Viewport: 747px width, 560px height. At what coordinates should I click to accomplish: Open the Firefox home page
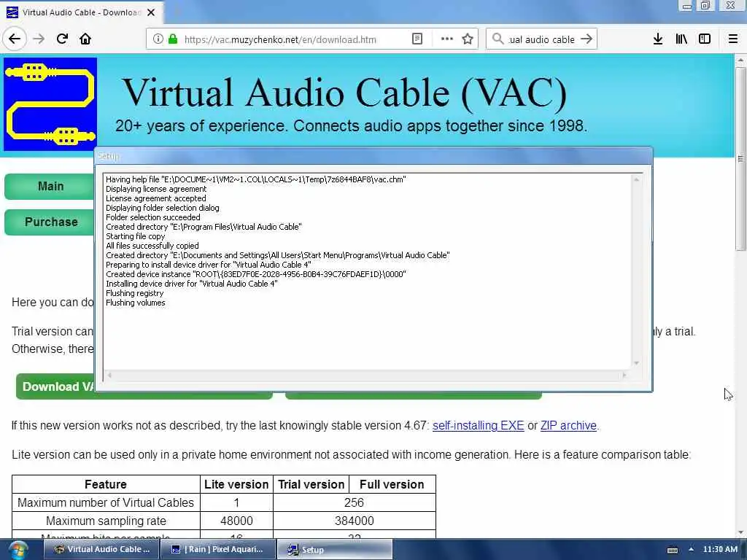[85, 39]
